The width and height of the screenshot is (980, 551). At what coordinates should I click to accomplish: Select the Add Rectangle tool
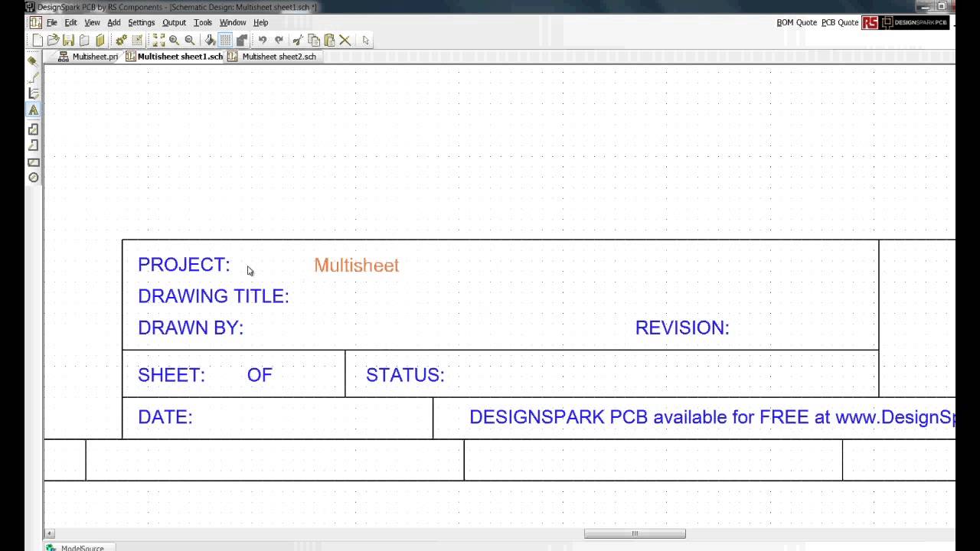[33, 161]
